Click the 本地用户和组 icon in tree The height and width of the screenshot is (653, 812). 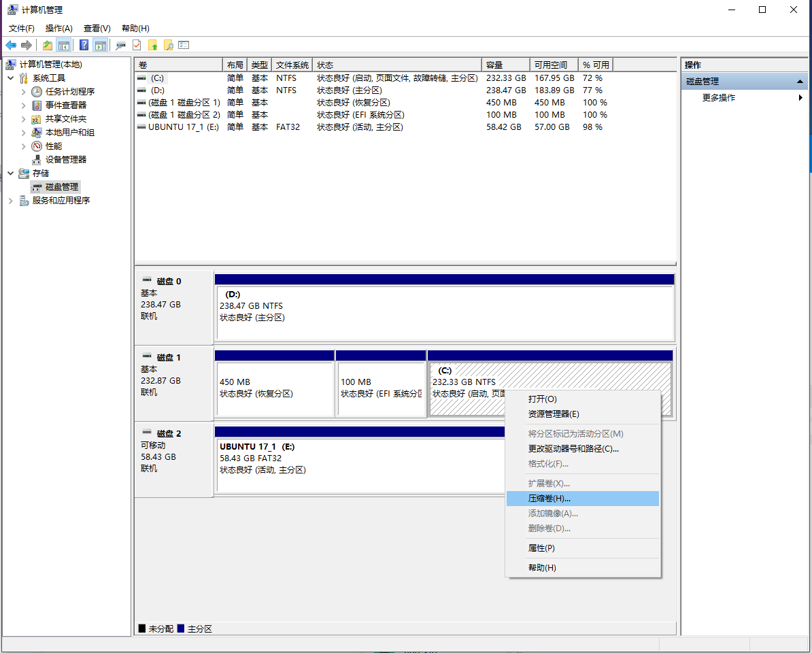click(36, 133)
